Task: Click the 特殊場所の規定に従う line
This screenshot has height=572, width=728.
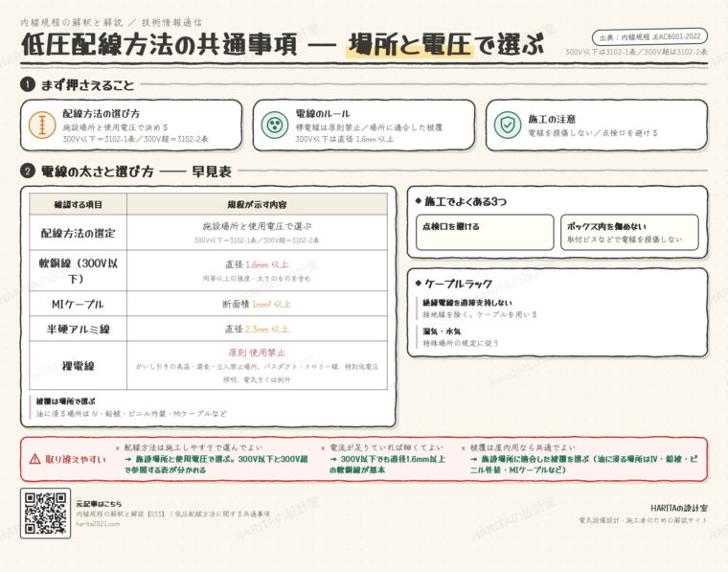Action: 460,343
